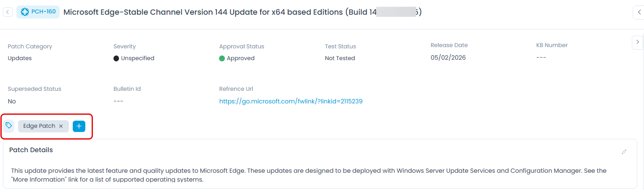Click the Patch Details heading
644x190 pixels.
coord(31,150)
